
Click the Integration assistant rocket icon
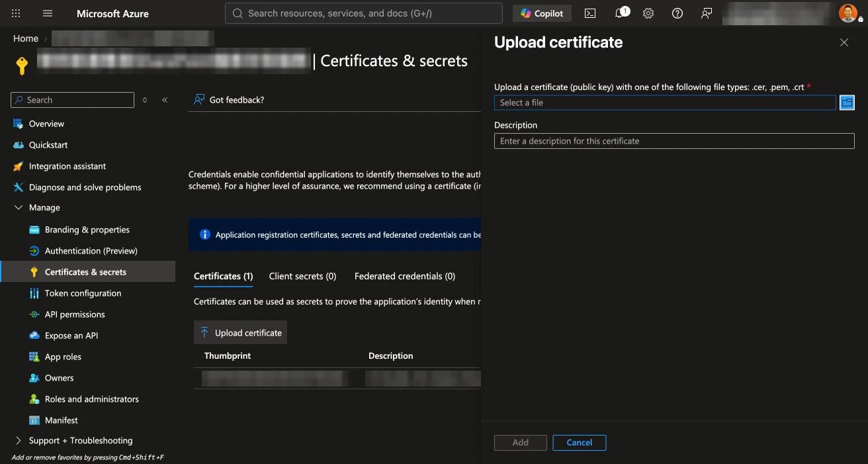tap(18, 166)
